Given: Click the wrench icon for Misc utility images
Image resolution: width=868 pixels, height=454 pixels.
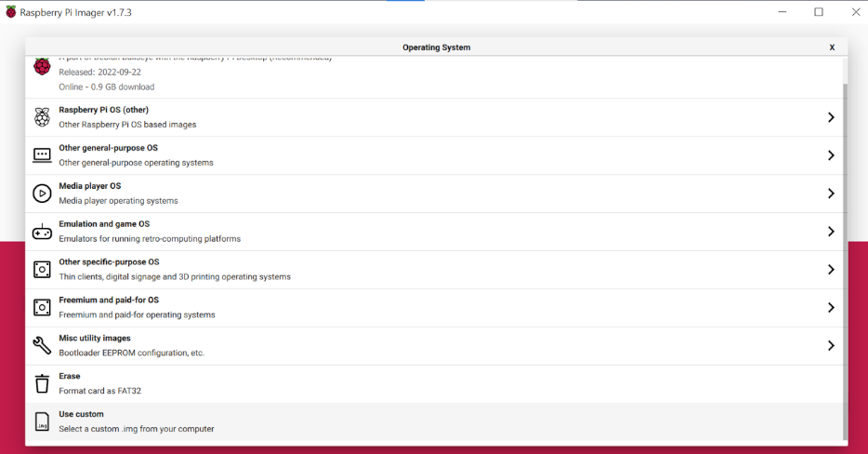Looking at the screenshot, I should [42, 345].
